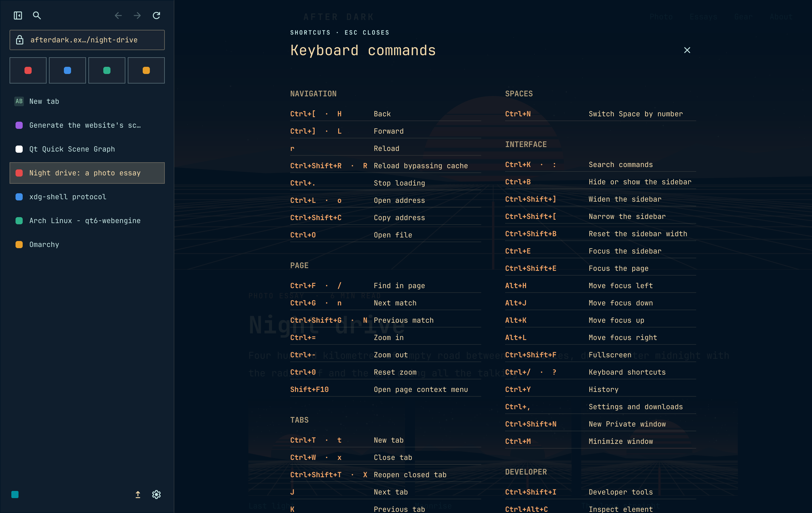Select the orange Space swatch
The width and height of the screenshot is (812, 513).
click(146, 70)
